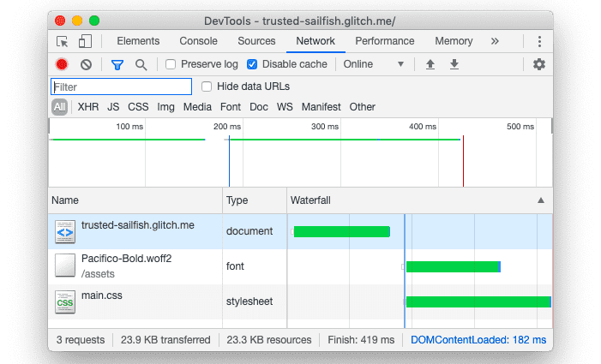Check Hide data URLs box
Screen dimensions: 601x364
(x=207, y=87)
